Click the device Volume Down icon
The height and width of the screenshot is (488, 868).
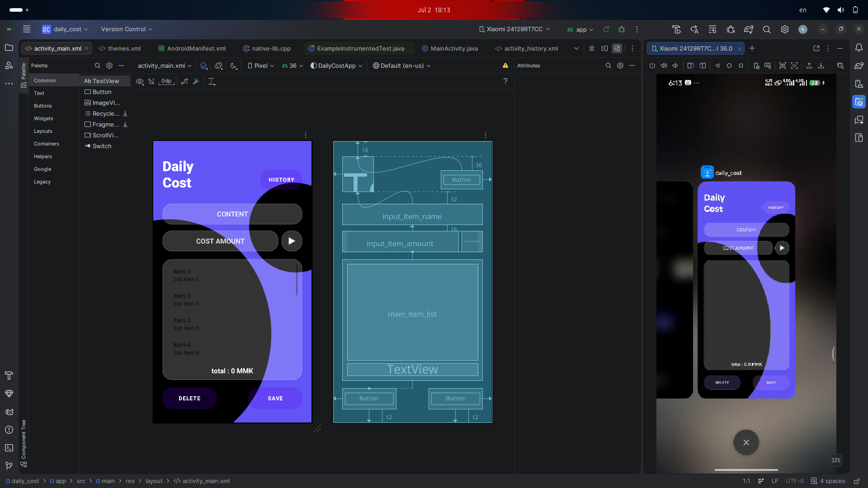click(x=675, y=66)
